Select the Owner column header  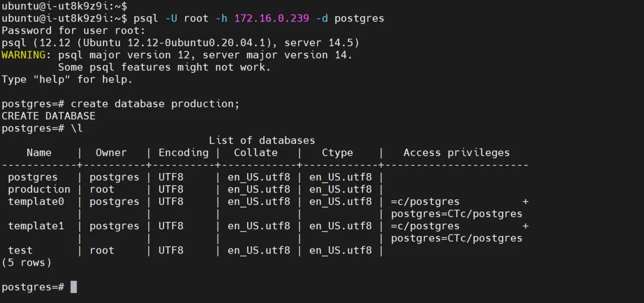pos(111,153)
